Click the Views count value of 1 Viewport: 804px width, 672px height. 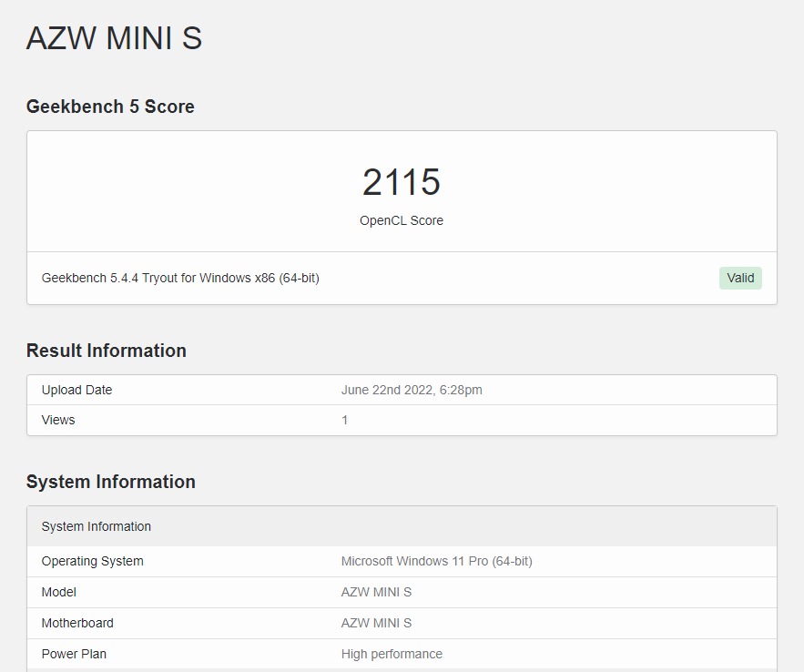(x=345, y=420)
